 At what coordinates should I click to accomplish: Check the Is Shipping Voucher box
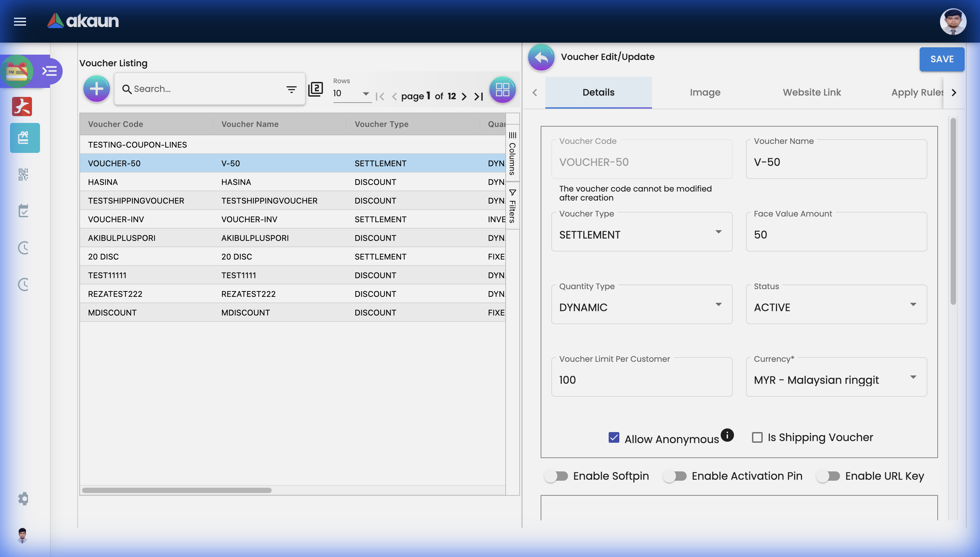point(757,437)
